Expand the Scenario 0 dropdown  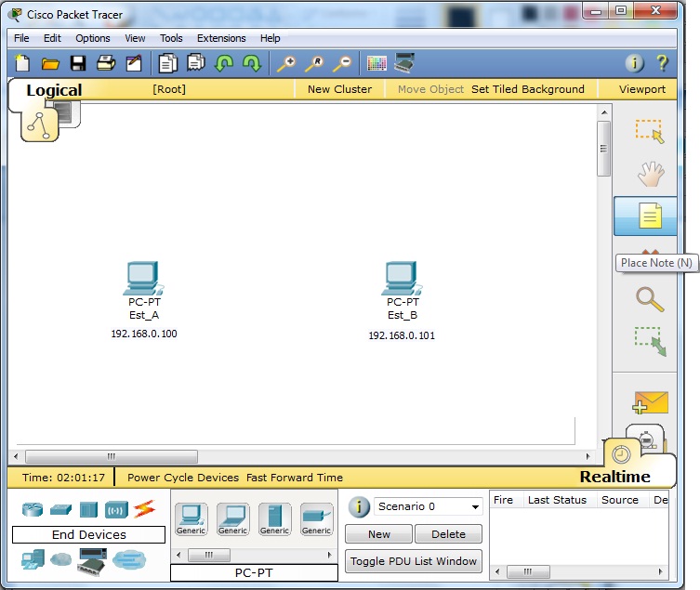[x=476, y=507]
